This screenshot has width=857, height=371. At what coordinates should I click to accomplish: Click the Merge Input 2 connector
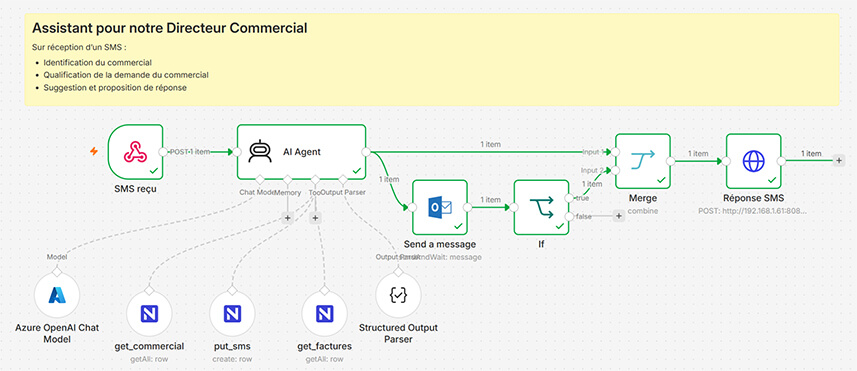click(x=615, y=170)
